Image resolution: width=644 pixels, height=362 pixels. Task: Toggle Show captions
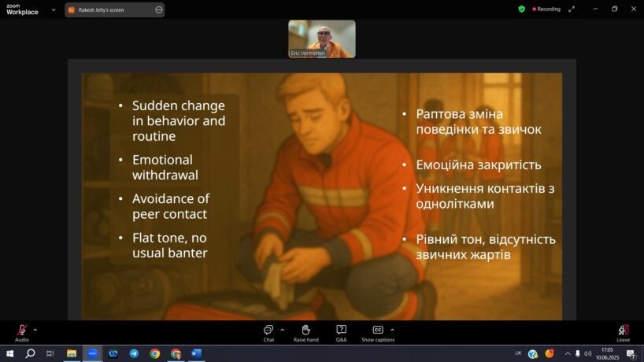(378, 331)
